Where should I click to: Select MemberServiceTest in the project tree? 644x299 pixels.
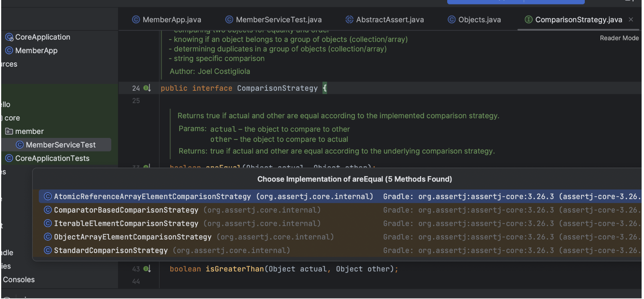pos(56,145)
